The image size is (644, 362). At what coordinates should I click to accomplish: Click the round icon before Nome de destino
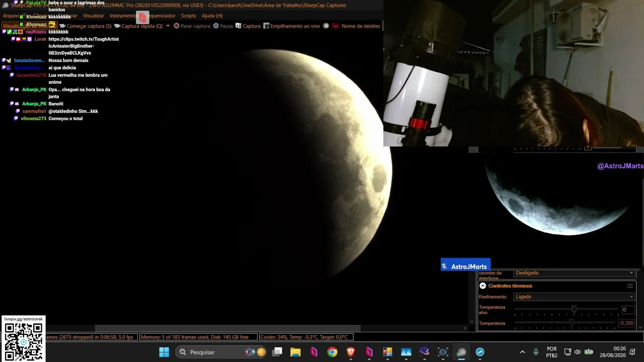pyautogui.click(x=326, y=26)
